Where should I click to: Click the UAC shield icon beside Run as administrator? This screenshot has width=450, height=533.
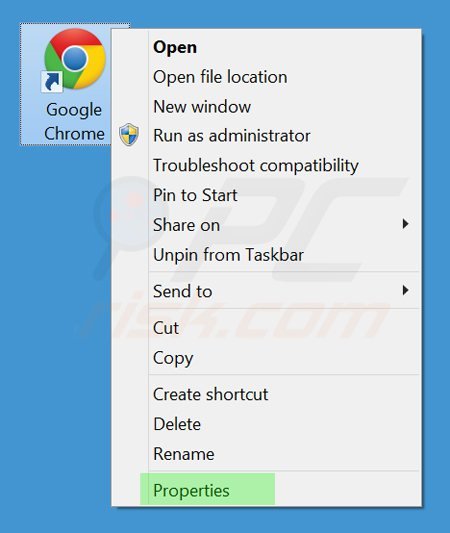[x=129, y=135]
